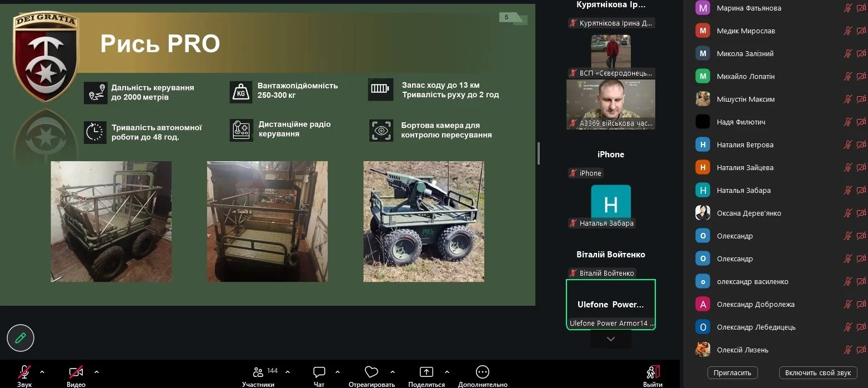Open the Чат chat panel
Screen dimensions: 868x388
click(x=319, y=376)
